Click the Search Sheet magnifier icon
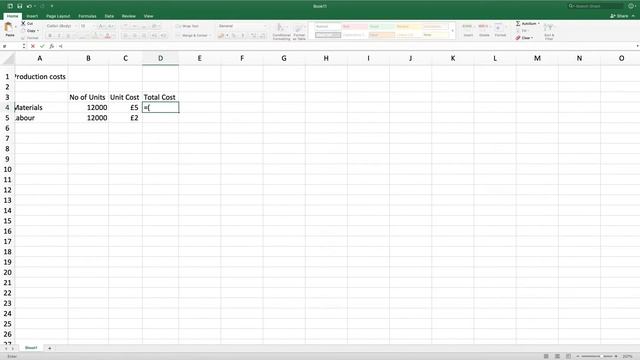 571,6
